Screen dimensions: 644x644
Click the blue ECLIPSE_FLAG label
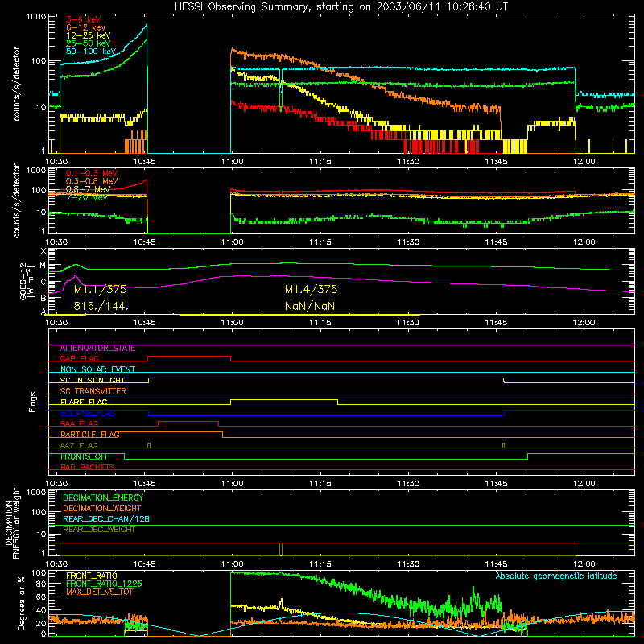click(x=88, y=413)
